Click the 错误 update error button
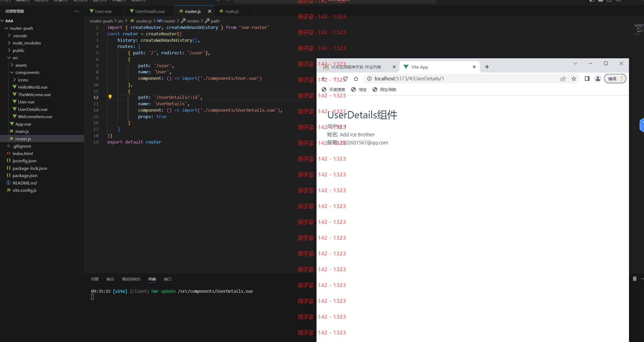Screen dimensions: 644x342 615,79
